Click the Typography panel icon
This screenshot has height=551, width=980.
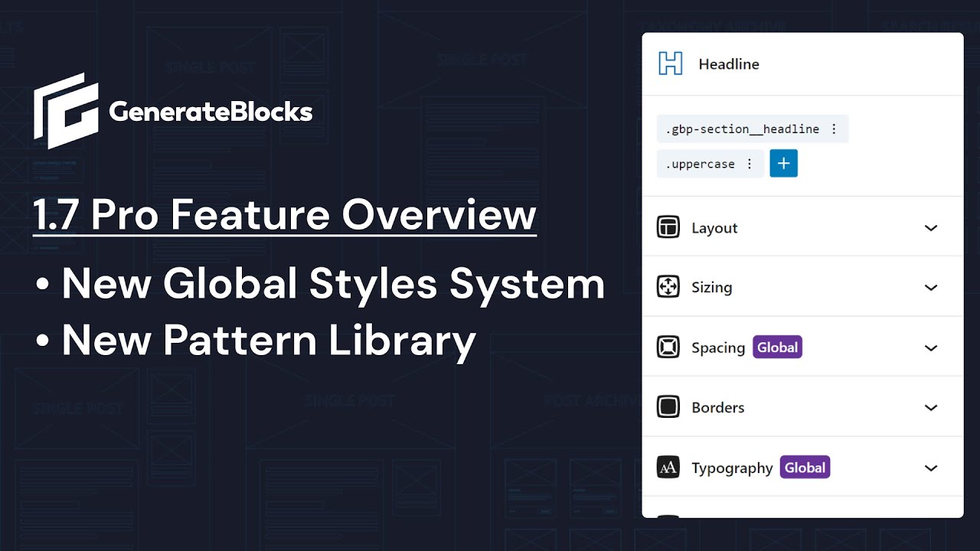[668, 468]
